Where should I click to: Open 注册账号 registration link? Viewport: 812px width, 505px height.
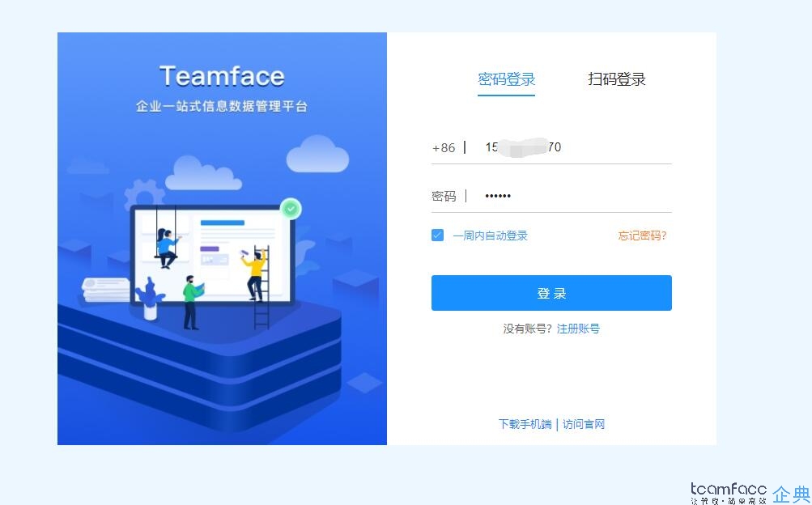(578, 329)
